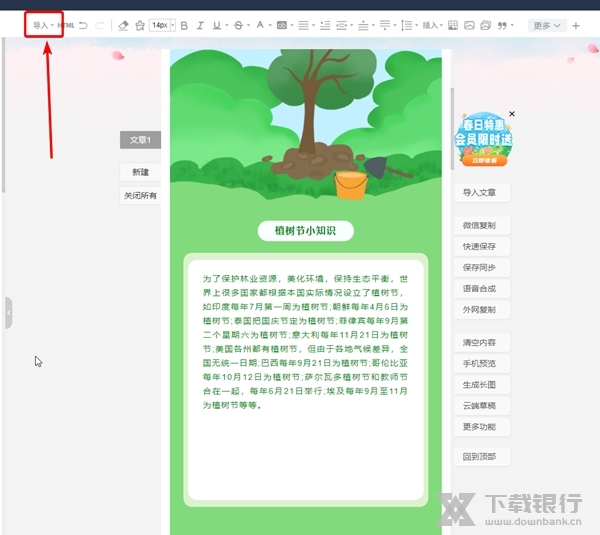This screenshot has height=535, width=600.
Task: Expand the line height options arrow
Action: (416, 25)
